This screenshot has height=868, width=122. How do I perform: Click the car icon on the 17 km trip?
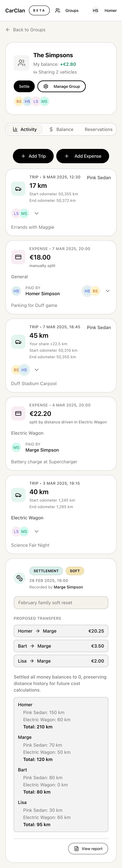18,189
